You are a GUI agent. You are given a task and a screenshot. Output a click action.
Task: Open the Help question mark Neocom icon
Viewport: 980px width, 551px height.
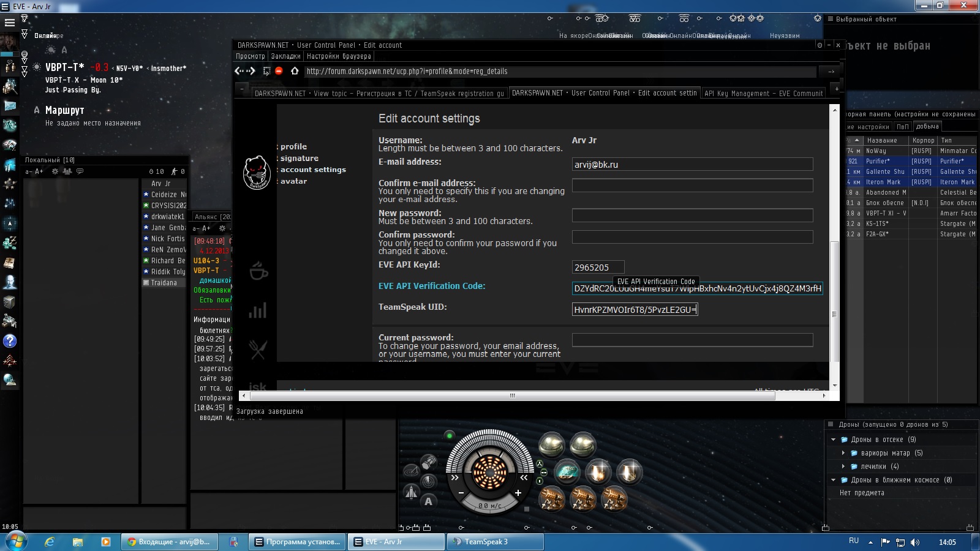(x=10, y=341)
